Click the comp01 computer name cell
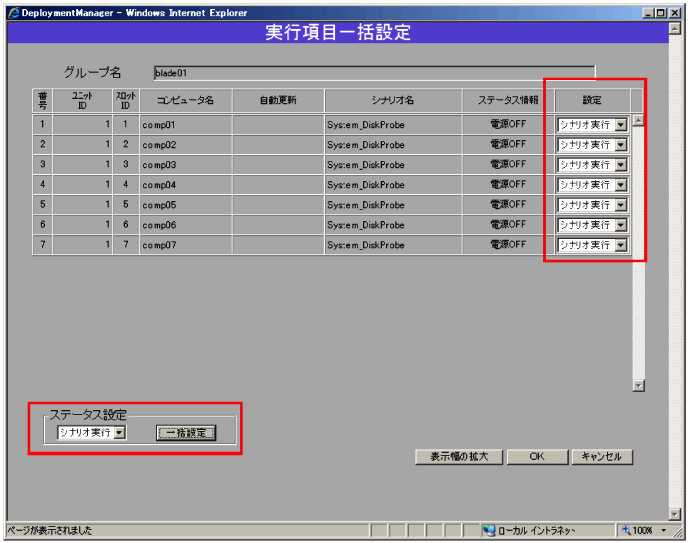This screenshot has height=543, width=688. click(186, 125)
